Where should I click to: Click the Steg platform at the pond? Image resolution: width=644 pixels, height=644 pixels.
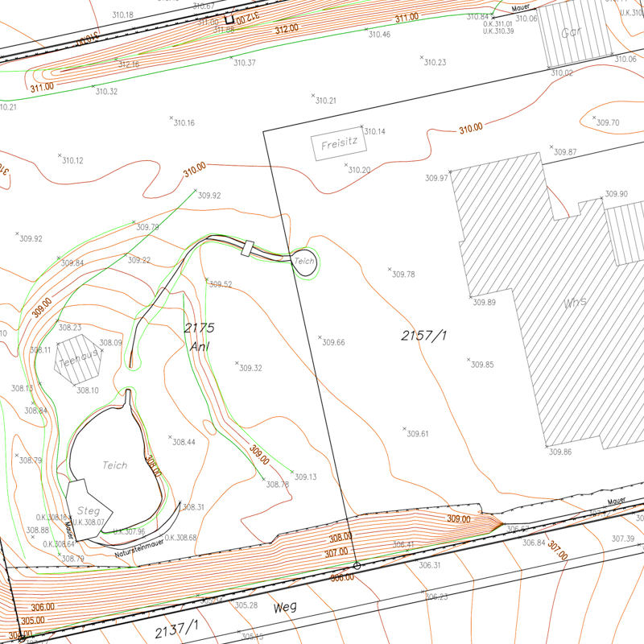pos(88,510)
